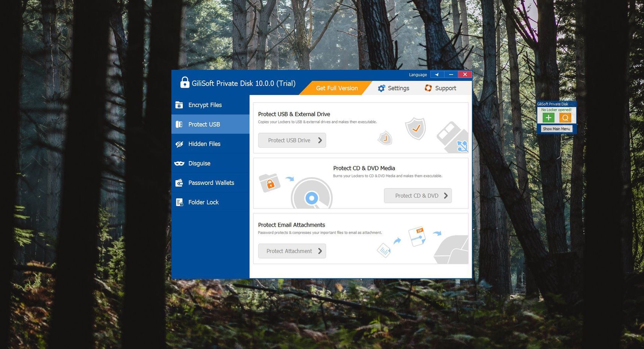This screenshot has height=349, width=644.
Task: Click the Settings gear icon
Action: [382, 88]
